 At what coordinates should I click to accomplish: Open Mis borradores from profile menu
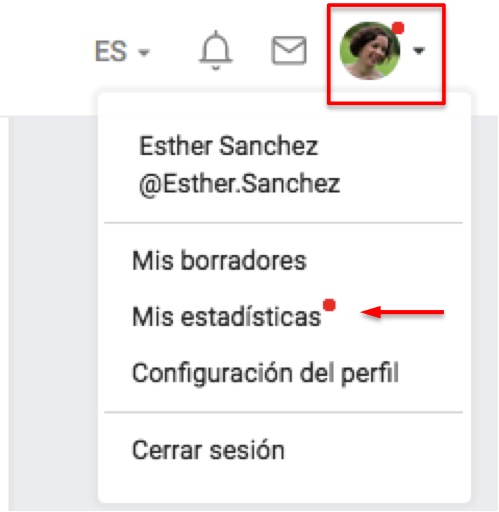pyautogui.click(x=219, y=260)
